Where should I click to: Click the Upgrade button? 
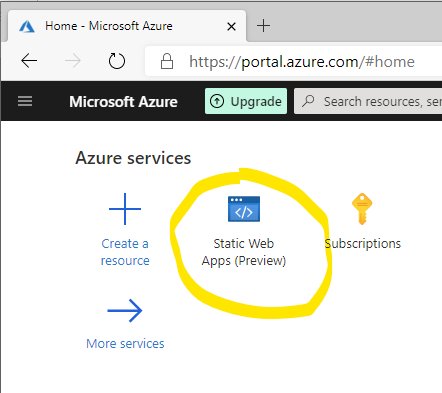pyautogui.click(x=246, y=101)
